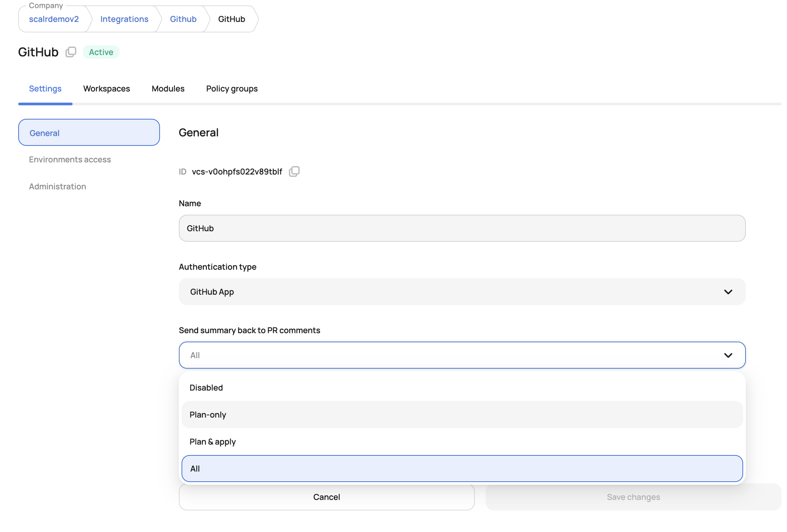
Task: Open Environments access settings section
Action: (x=70, y=159)
